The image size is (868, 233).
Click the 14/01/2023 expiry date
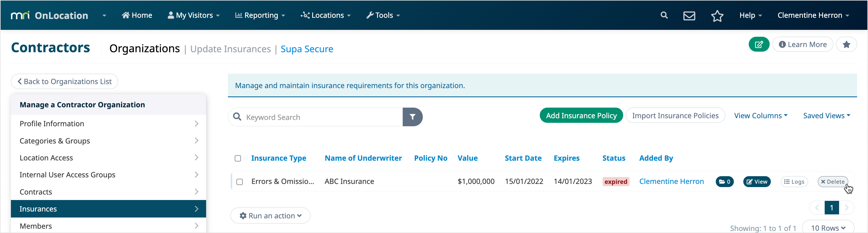(x=572, y=181)
